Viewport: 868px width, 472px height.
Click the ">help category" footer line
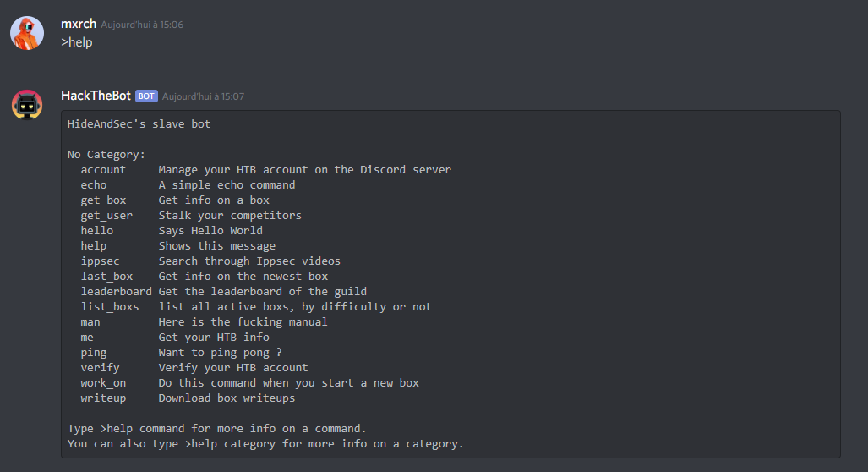point(265,444)
